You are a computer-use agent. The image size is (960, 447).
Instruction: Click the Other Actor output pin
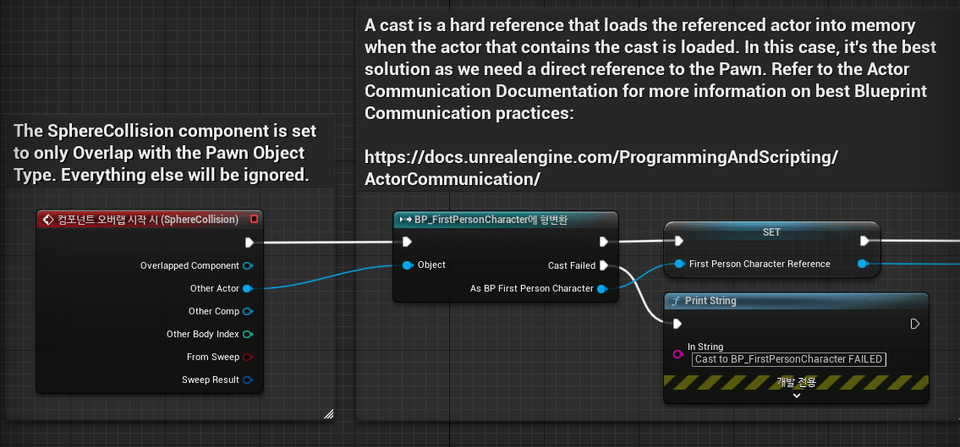tap(248, 288)
